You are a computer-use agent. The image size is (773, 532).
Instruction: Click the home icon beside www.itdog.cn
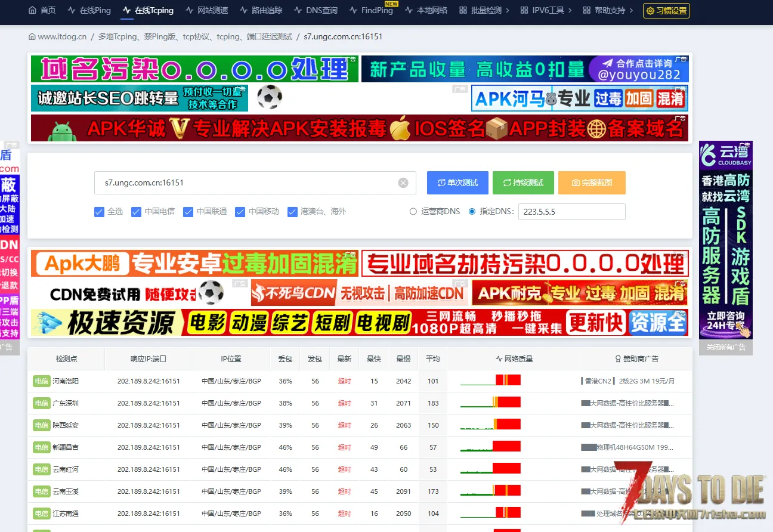tap(32, 37)
